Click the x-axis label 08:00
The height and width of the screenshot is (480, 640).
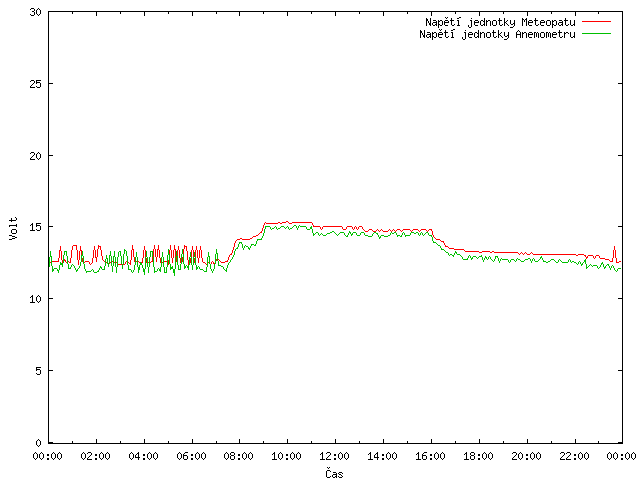tap(239, 456)
